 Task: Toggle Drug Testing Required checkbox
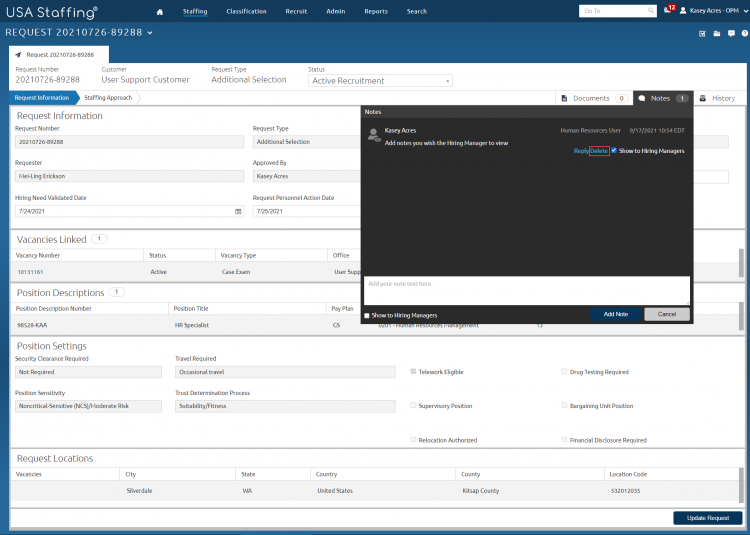point(564,371)
